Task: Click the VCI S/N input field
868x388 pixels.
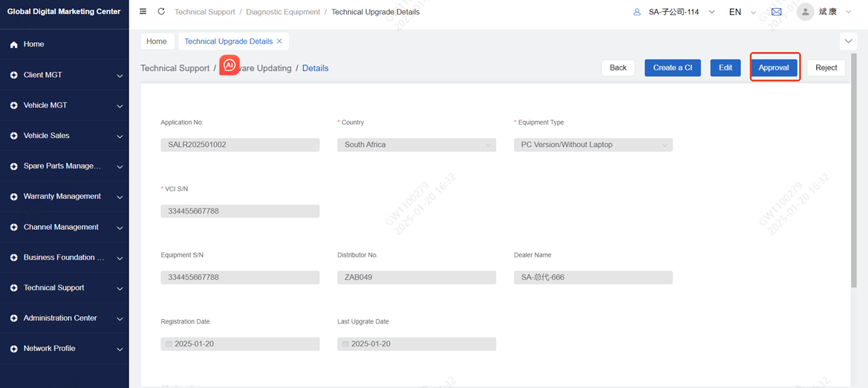Action: click(x=240, y=211)
